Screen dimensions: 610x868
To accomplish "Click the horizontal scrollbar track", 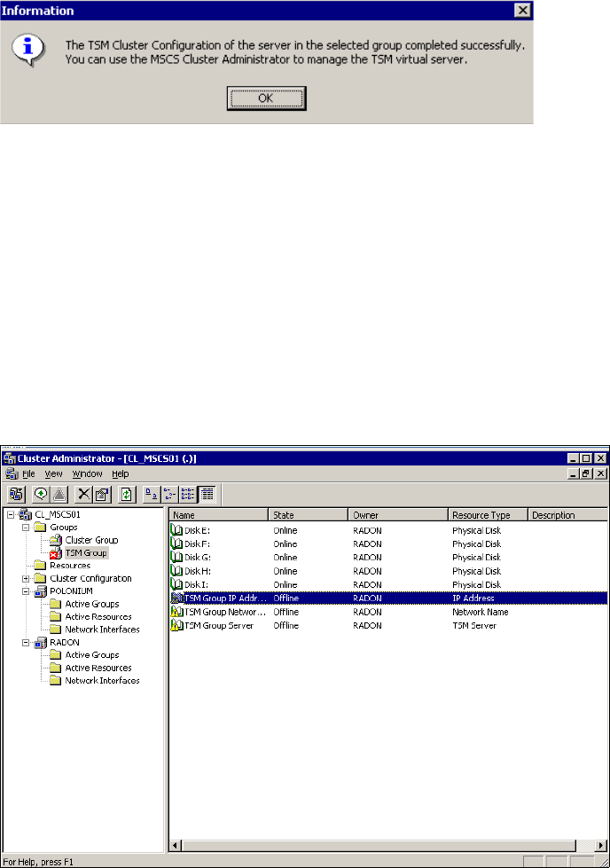I will (585, 846).
